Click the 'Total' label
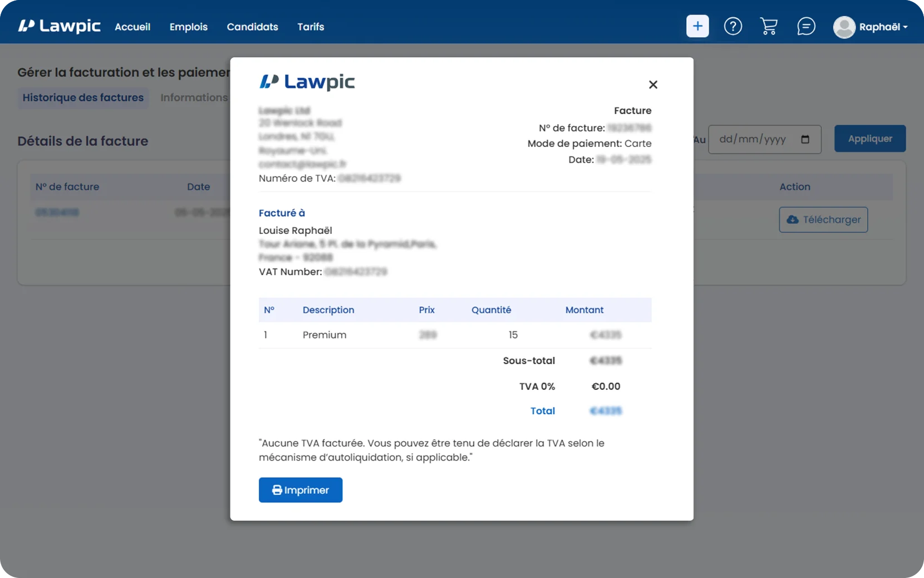 click(x=543, y=411)
